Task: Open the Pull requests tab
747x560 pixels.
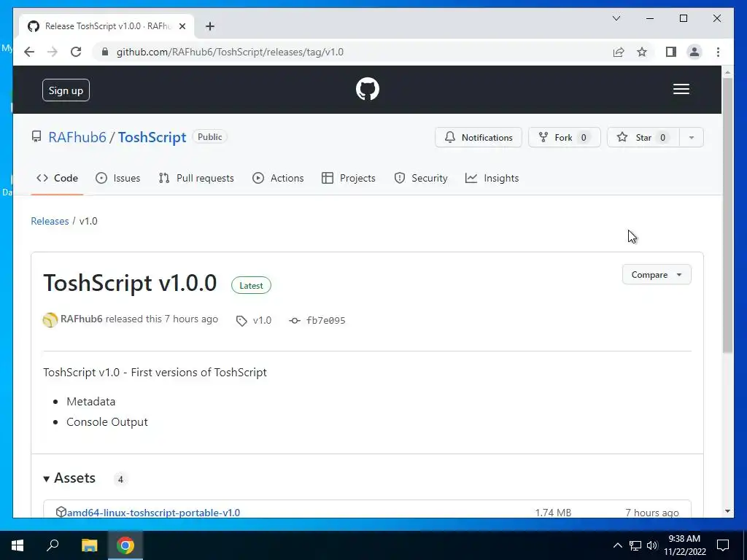Action: pos(196,178)
